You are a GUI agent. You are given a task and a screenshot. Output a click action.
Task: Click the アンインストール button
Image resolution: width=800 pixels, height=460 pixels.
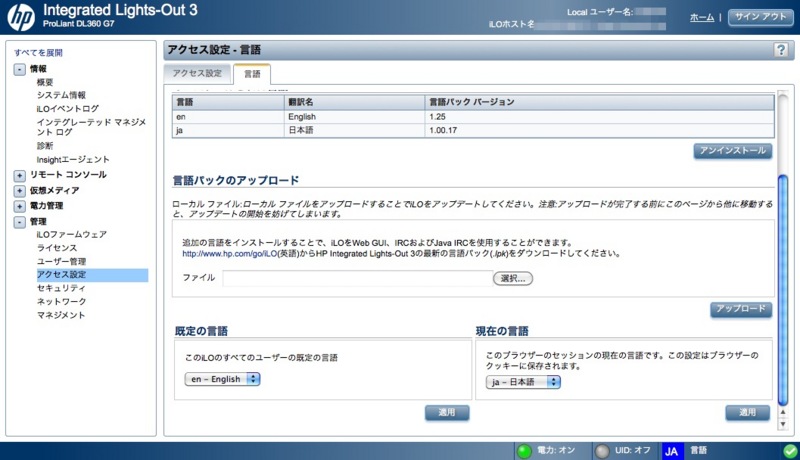[732, 151]
